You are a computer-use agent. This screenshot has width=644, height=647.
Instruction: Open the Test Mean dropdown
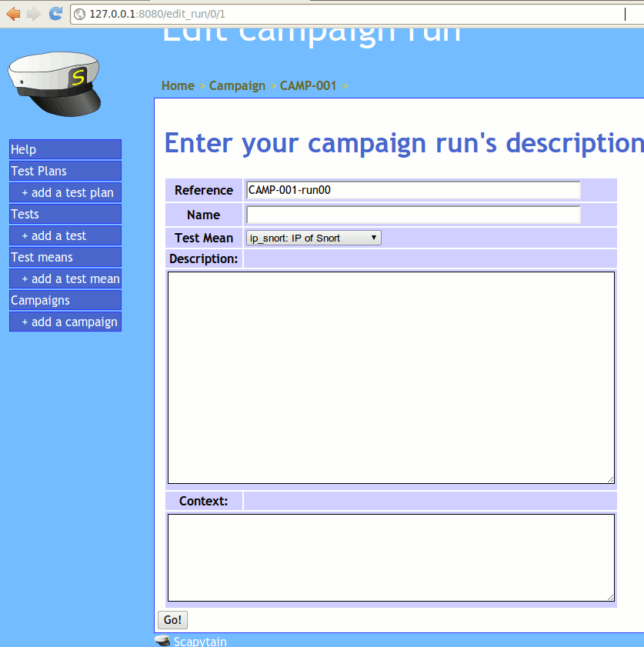coord(314,238)
